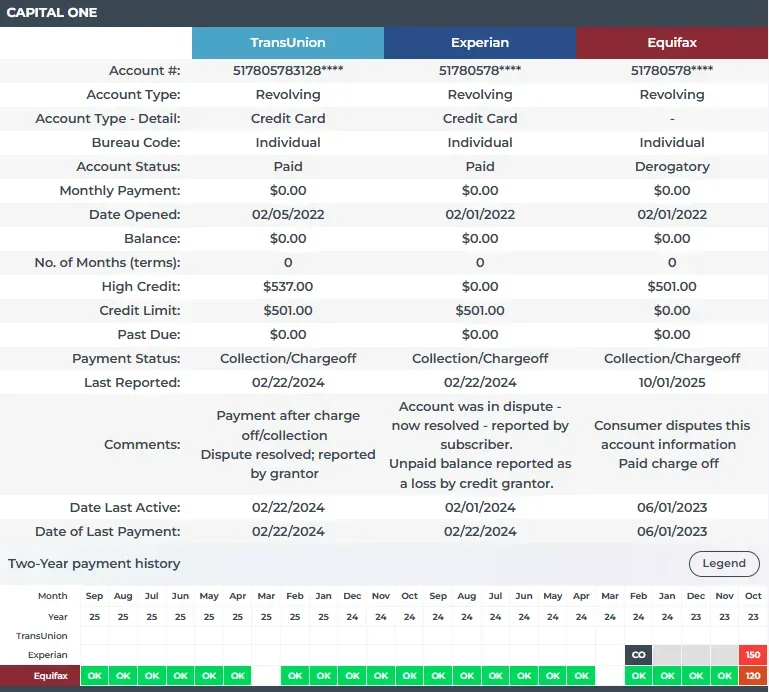Click Equifax OK cell under Sep 25
The width and height of the screenshot is (769, 692).
[x=94, y=676]
